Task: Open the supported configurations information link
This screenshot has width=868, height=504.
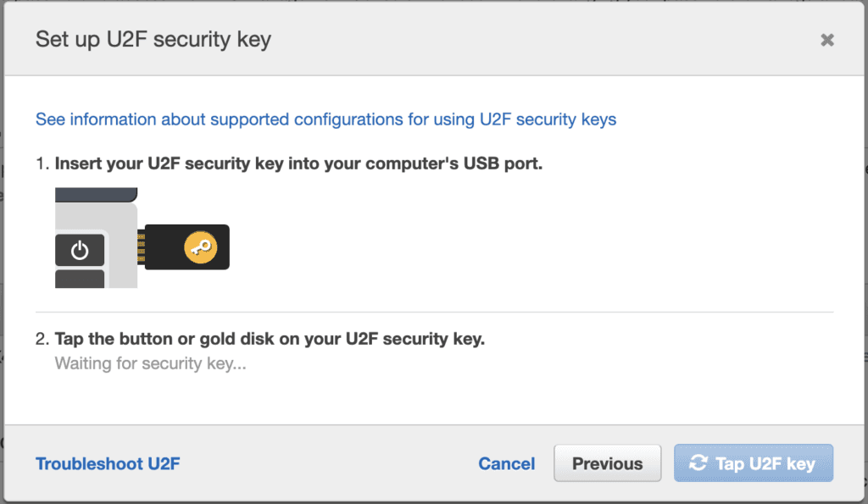Action: tap(325, 119)
